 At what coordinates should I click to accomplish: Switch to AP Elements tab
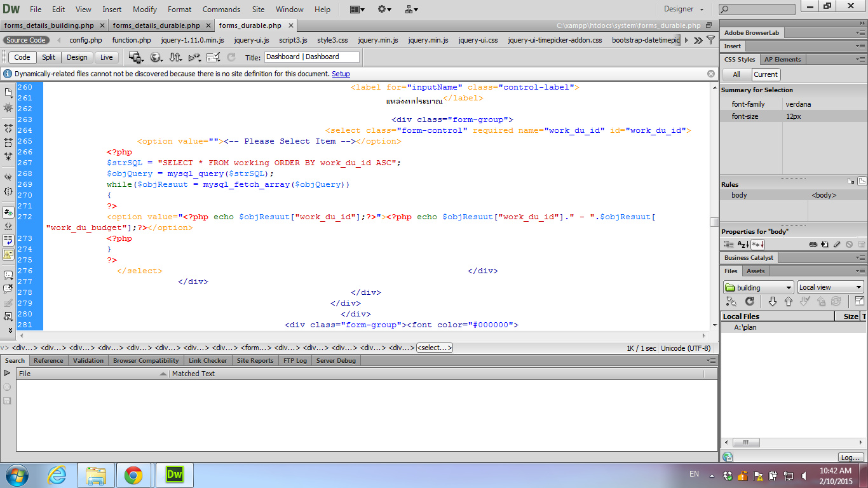pyautogui.click(x=783, y=59)
